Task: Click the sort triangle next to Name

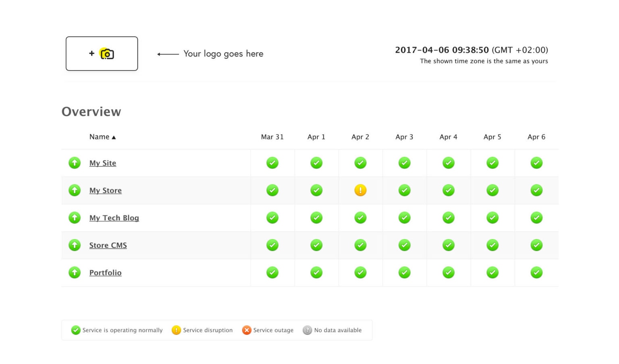Action: pyautogui.click(x=114, y=137)
